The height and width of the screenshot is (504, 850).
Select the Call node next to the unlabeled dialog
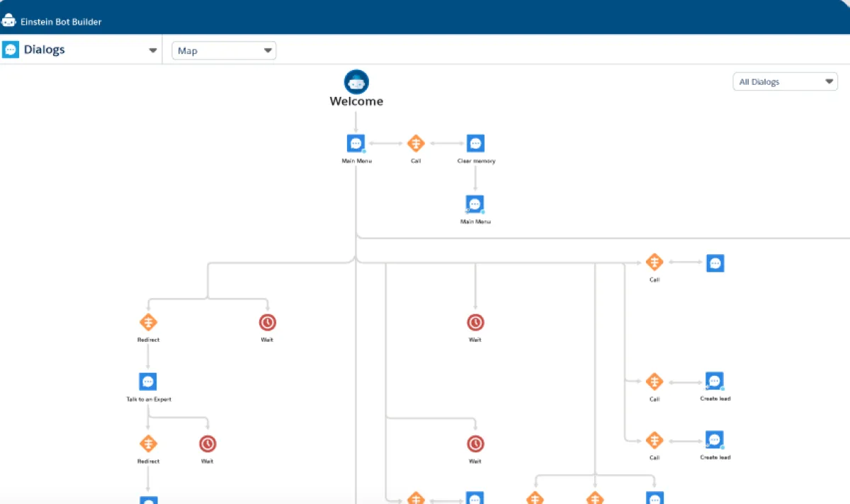pyautogui.click(x=654, y=263)
